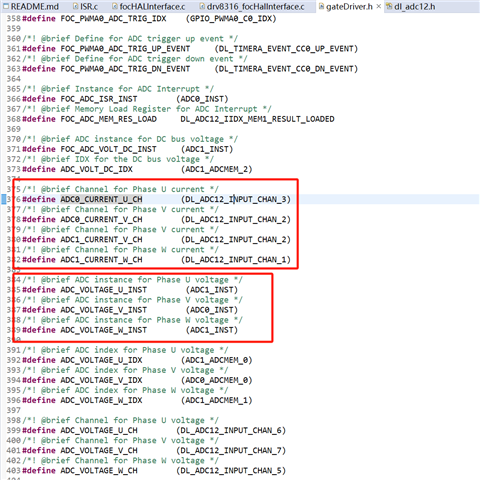Click the FOC_PWMA0_ADC_TRIG_IDX macro name
Image resolution: width=480 pixels, height=480 pixels.
tap(113, 19)
